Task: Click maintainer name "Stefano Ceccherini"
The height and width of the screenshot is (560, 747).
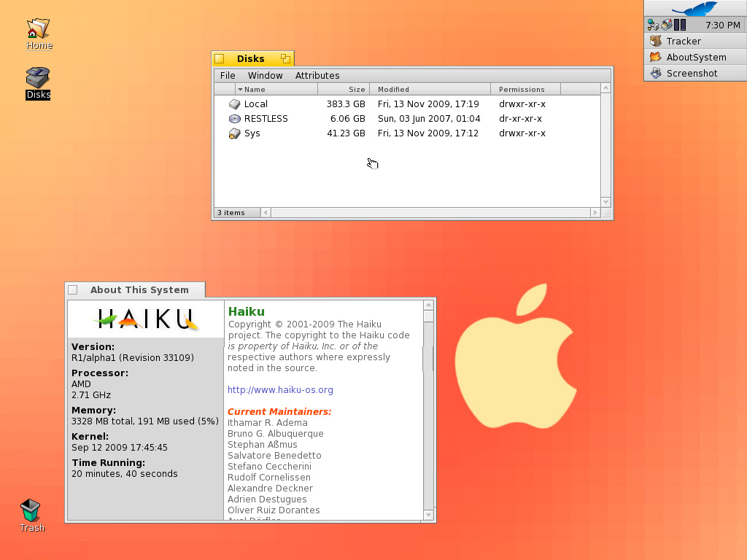Action: (x=269, y=467)
